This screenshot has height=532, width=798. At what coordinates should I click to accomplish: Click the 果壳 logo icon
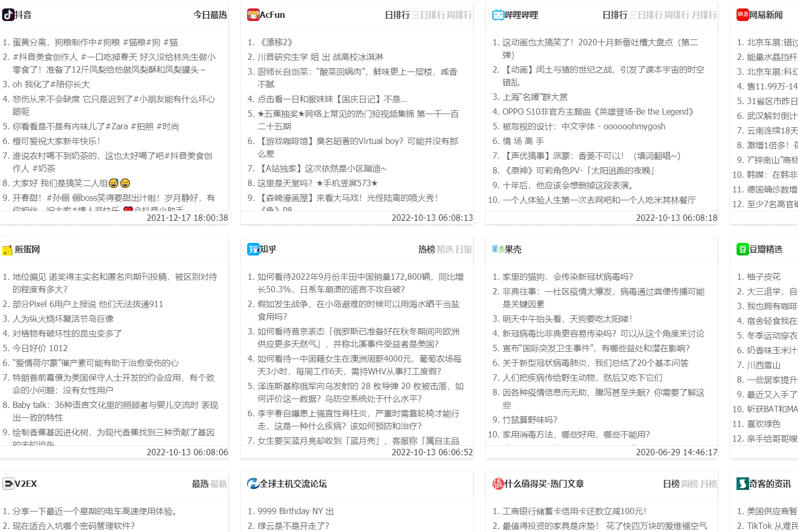coord(498,249)
